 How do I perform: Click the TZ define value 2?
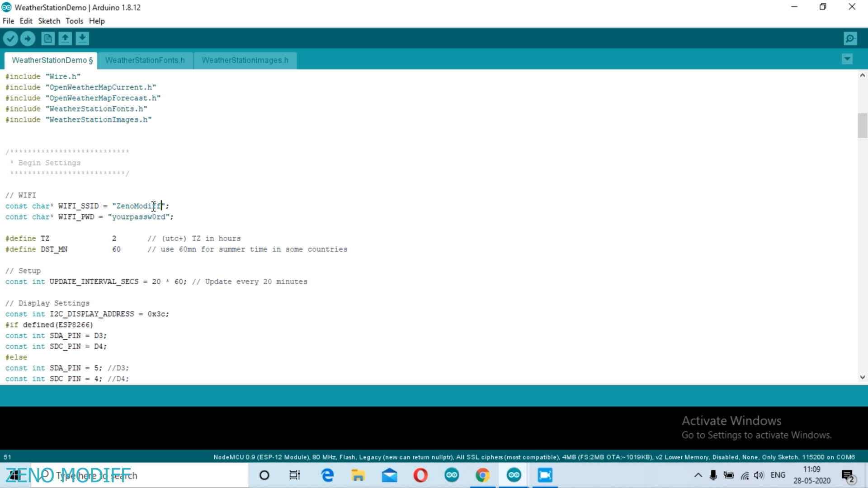114,239
